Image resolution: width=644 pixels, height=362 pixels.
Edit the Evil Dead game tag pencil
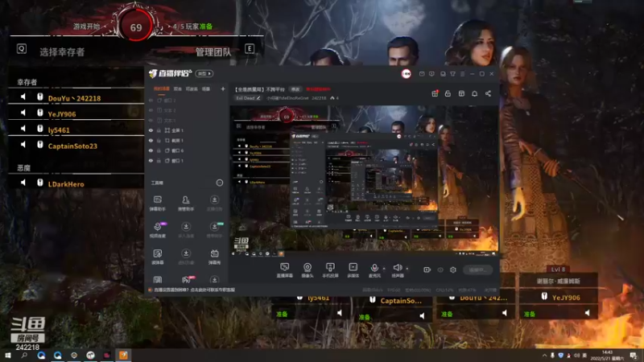tap(258, 98)
